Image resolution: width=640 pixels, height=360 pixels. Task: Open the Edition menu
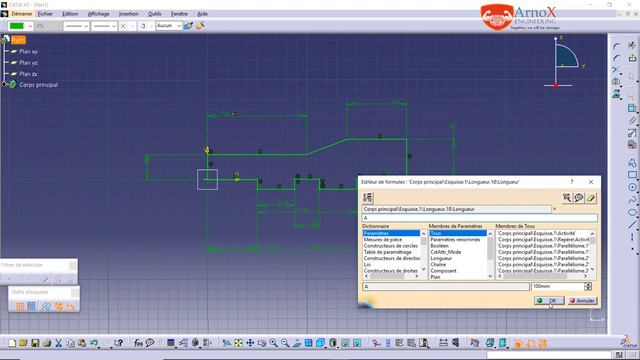[x=70, y=14]
